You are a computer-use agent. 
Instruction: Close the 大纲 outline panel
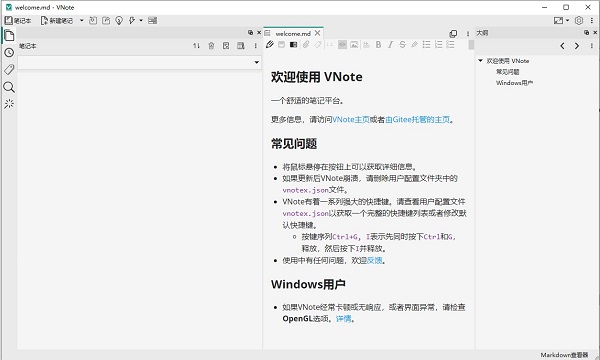click(x=595, y=33)
